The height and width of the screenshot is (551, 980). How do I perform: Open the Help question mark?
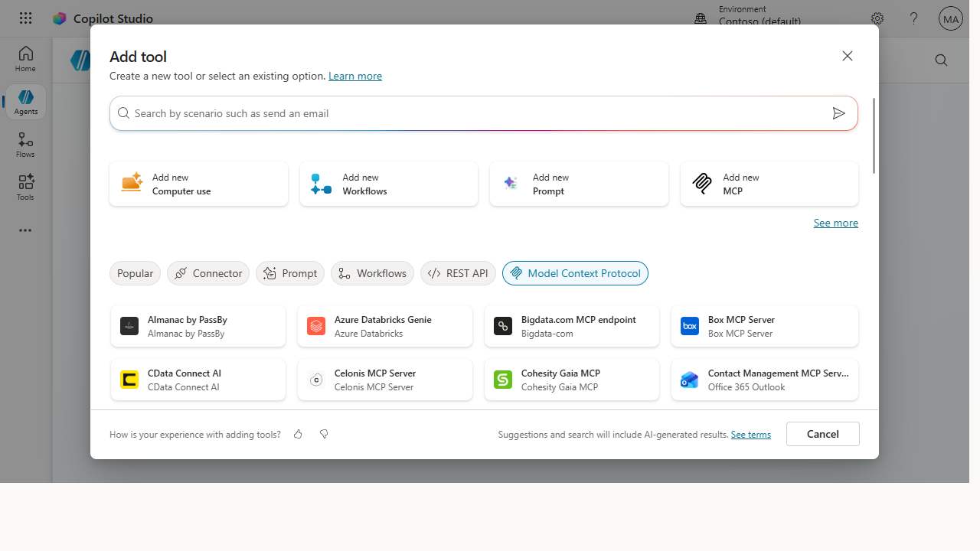913,18
